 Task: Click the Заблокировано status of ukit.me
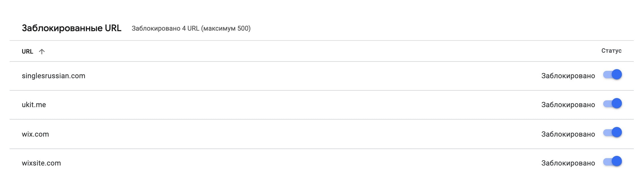pos(568,105)
